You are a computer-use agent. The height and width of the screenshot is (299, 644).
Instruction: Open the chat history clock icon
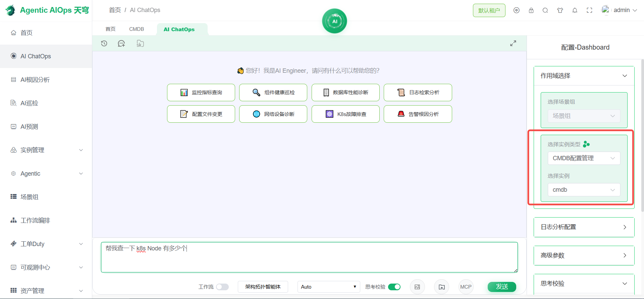pyautogui.click(x=104, y=44)
